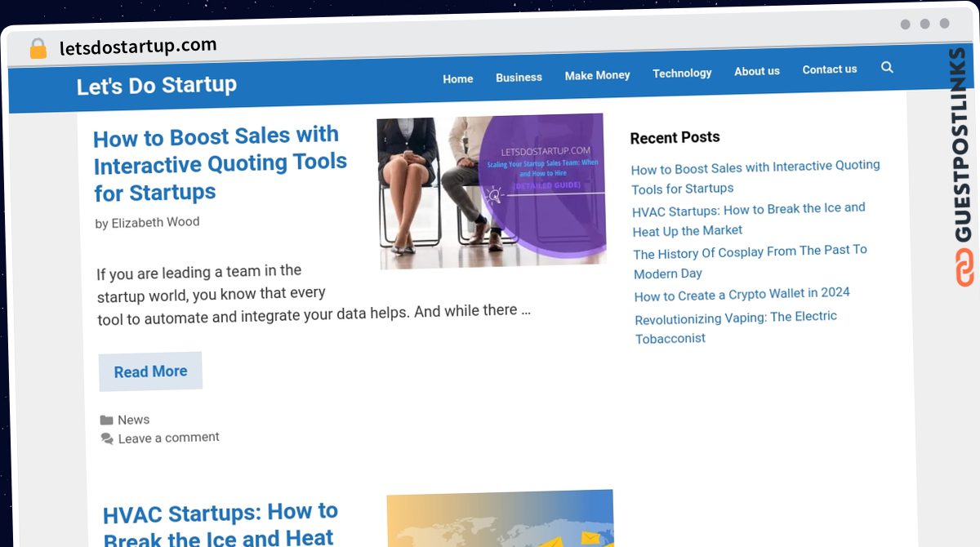This screenshot has width=980, height=547.
Task: Open the About us menu item
Action: pyautogui.click(x=757, y=71)
